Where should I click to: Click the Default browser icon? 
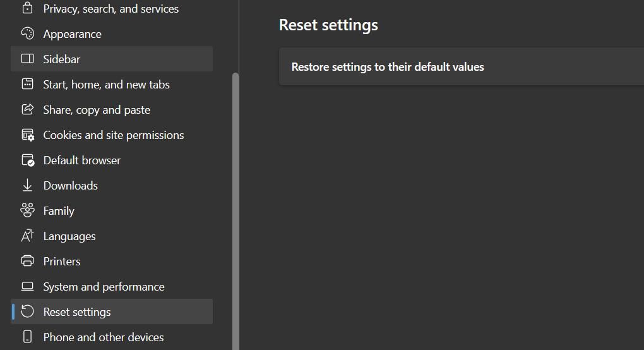tap(27, 160)
